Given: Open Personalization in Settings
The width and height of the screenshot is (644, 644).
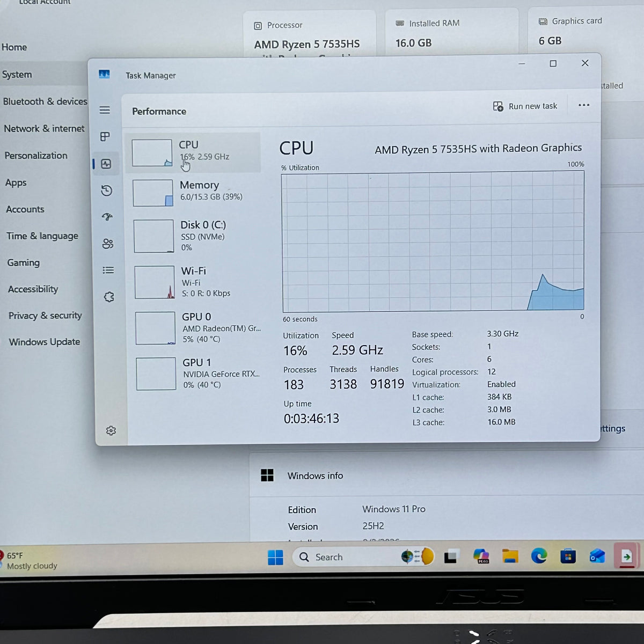Looking at the screenshot, I should click(36, 156).
